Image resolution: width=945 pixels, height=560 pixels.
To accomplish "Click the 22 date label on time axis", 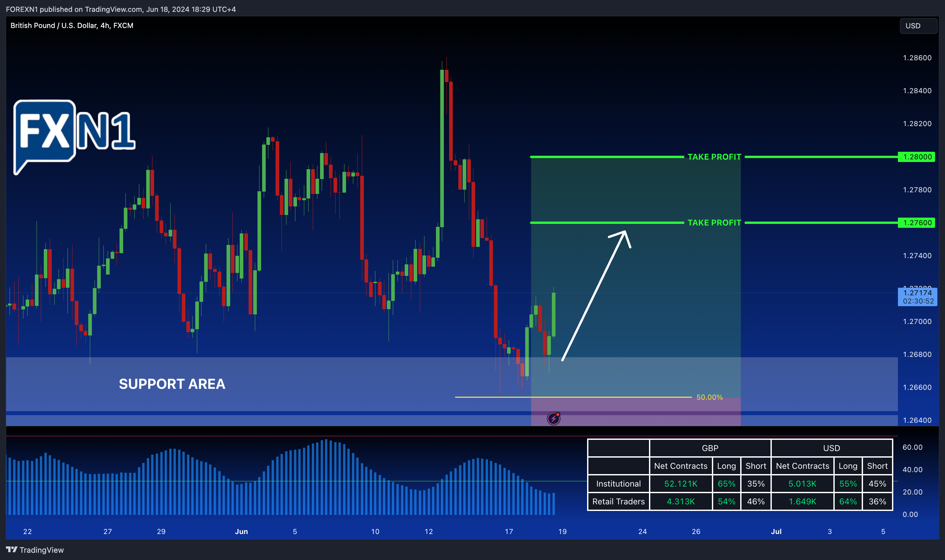I will (28, 531).
